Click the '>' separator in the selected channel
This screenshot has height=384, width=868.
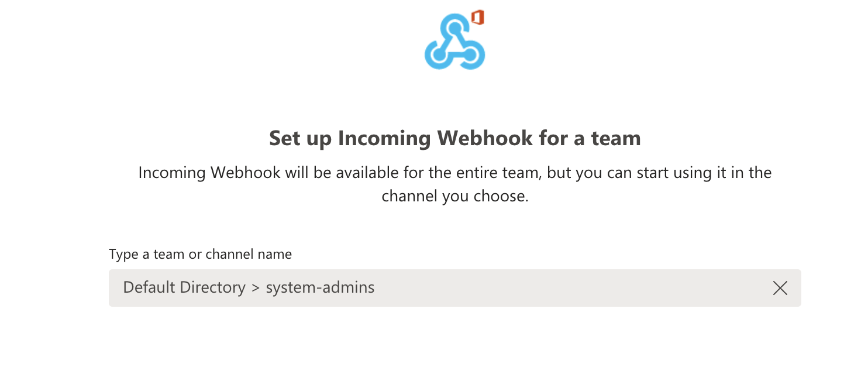(255, 288)
